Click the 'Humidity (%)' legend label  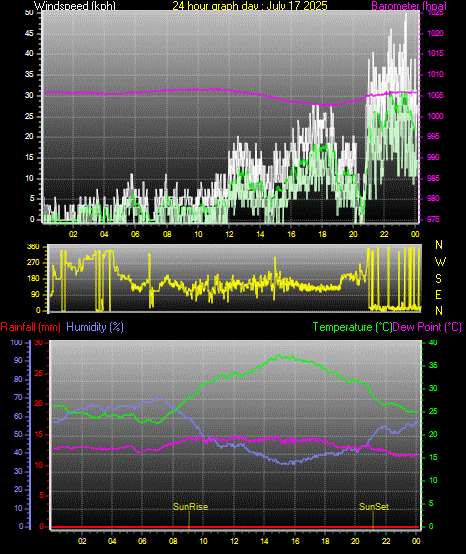tap(95, 327)
